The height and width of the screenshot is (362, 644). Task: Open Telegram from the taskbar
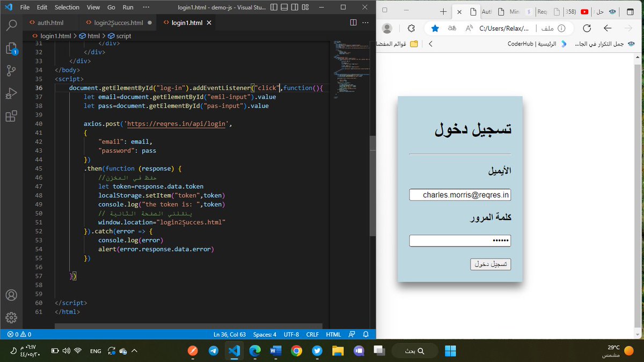coord(213,351)
